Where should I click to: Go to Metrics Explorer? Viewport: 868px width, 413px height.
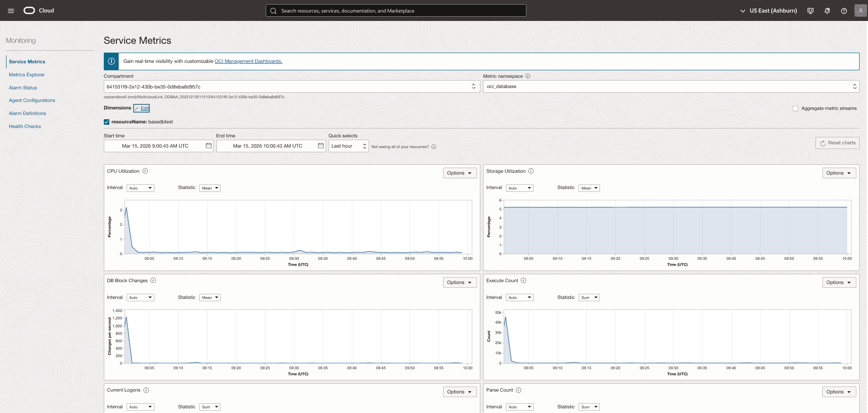[27, 74]
